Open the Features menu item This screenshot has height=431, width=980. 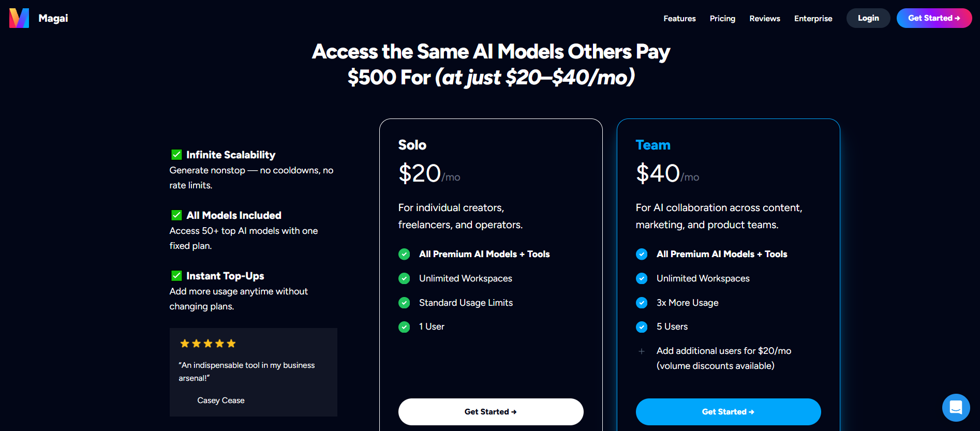(679, 18)
